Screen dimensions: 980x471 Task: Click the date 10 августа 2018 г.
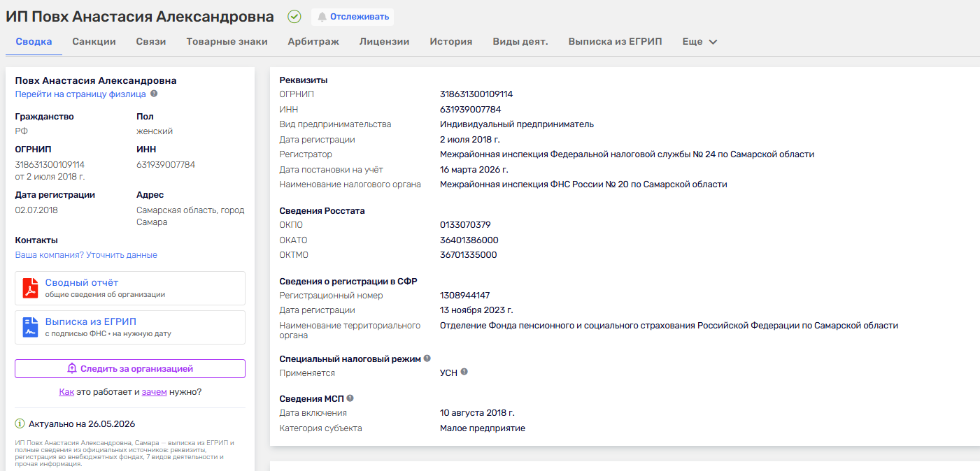coord(477,413)
